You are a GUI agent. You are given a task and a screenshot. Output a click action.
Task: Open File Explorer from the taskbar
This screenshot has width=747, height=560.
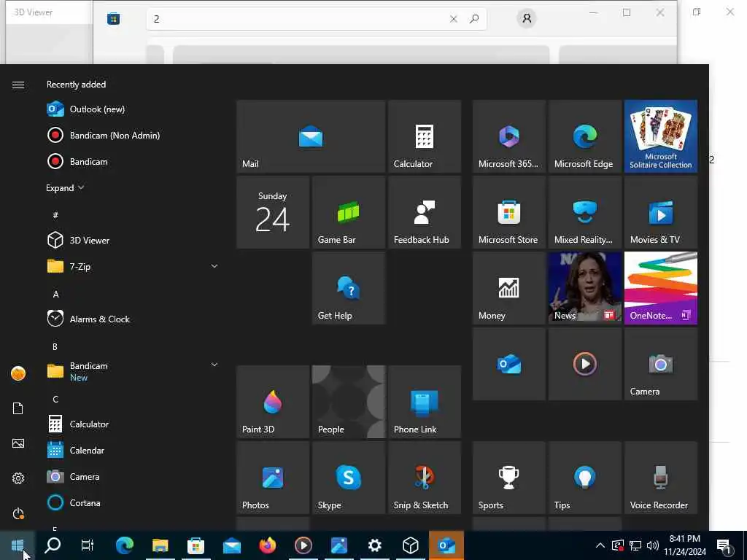pyautogui.click(x=160, y=545)
